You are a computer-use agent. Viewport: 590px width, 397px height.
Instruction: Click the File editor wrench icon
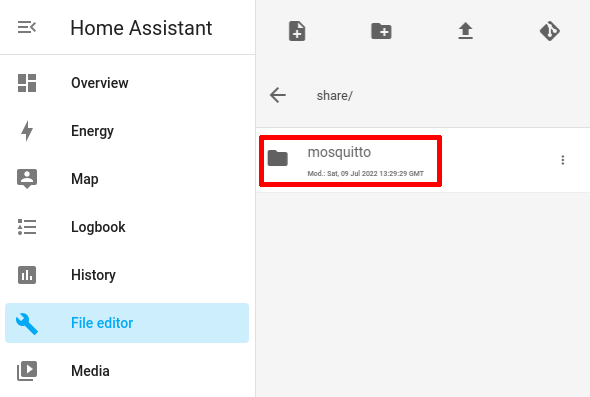pyautogui.click(x=27, y=324)
